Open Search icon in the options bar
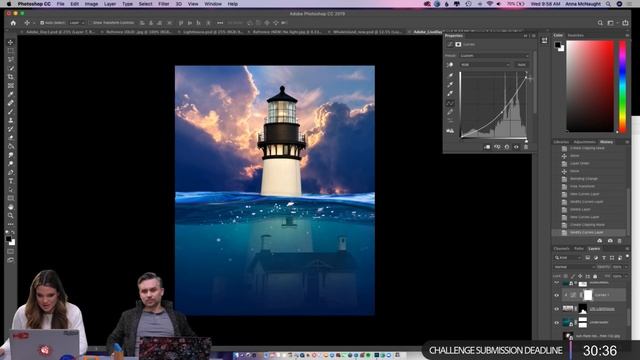Screen dimensions: 640x360 point(600,23)
